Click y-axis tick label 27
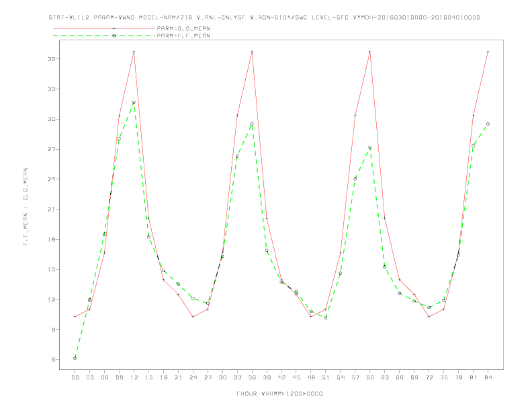The image size is (532, 411). point(52,149)
